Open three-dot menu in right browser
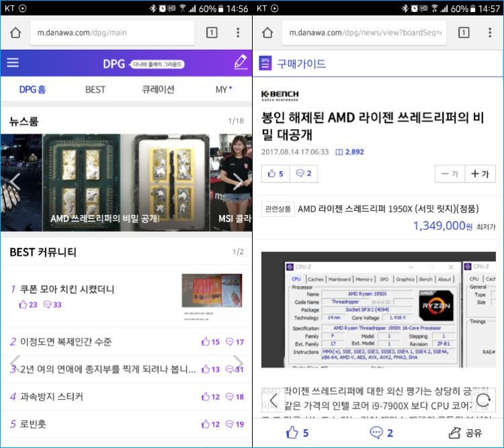 pyautogui.click(x=490, y=32)
